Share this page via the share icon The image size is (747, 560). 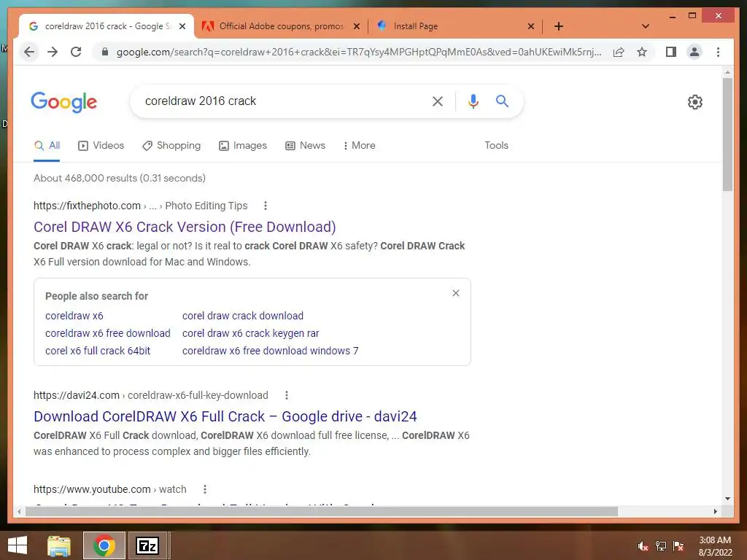point(619,52)
